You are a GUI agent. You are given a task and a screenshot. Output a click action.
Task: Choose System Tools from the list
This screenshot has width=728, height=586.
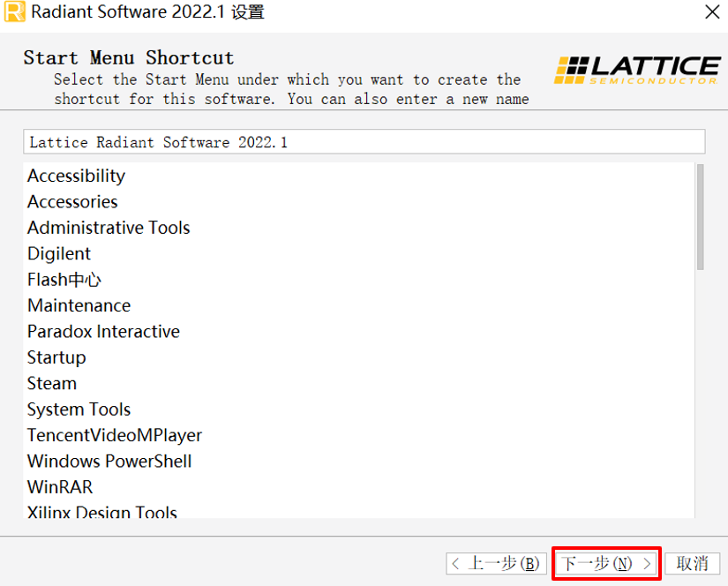79,409
